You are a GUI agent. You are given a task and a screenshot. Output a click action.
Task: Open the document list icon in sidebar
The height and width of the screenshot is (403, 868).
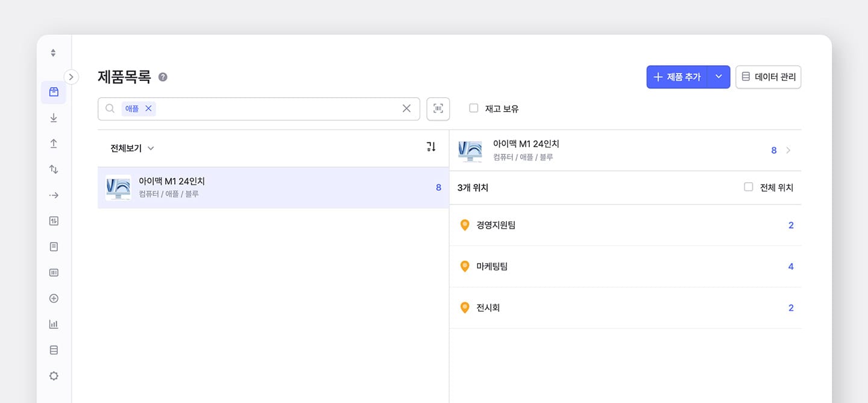pos(54,247)
